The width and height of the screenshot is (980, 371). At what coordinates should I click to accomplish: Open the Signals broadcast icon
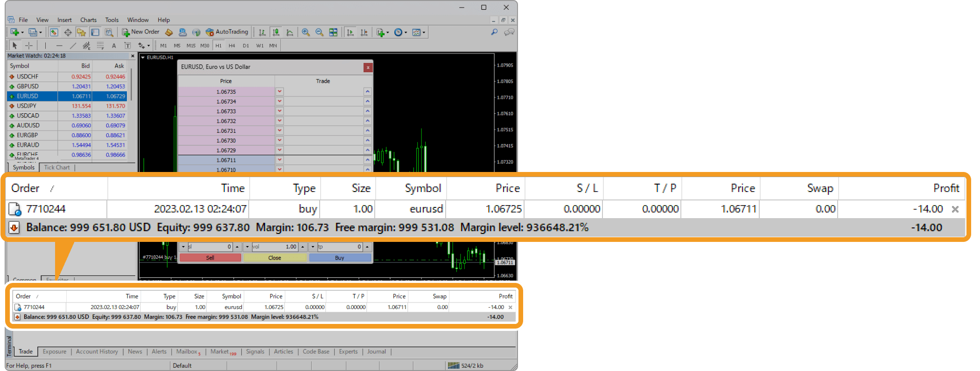[x=196, y=32]
